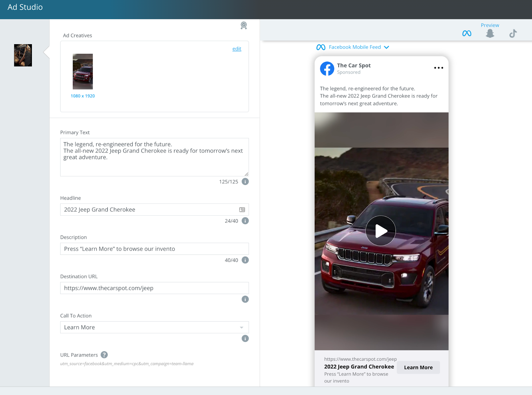Click Learn More button in ad preview

pyautogui.click(x=418, y=367)
